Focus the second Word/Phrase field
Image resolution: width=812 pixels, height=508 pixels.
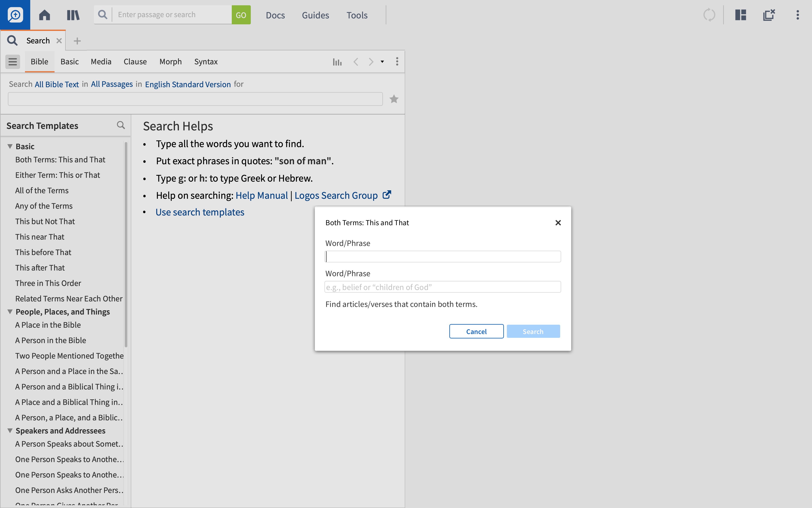coord(443,287)
